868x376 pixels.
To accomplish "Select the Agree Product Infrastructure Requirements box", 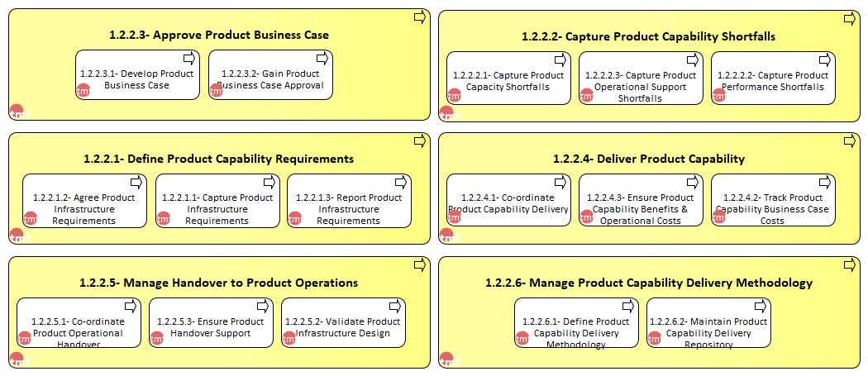I will coord(84,201).
